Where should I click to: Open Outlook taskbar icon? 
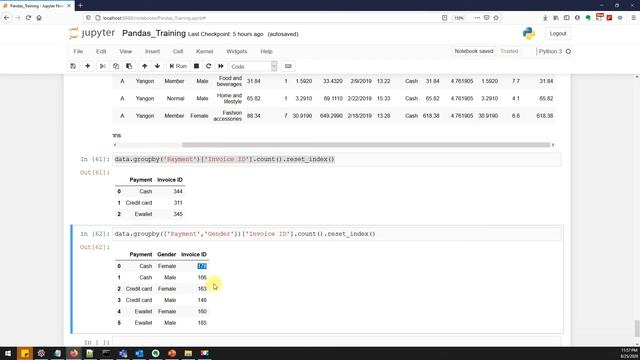pos(139,353)
